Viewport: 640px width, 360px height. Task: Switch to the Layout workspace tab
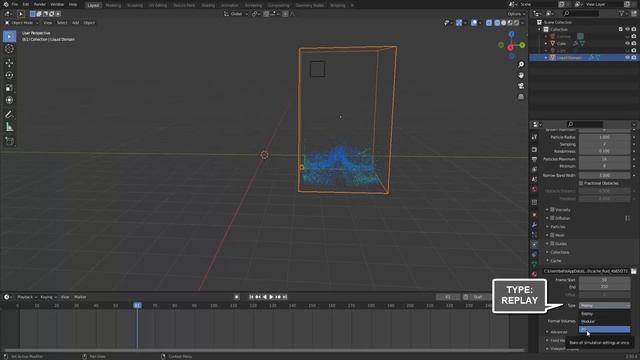click(x=93, y=5)
